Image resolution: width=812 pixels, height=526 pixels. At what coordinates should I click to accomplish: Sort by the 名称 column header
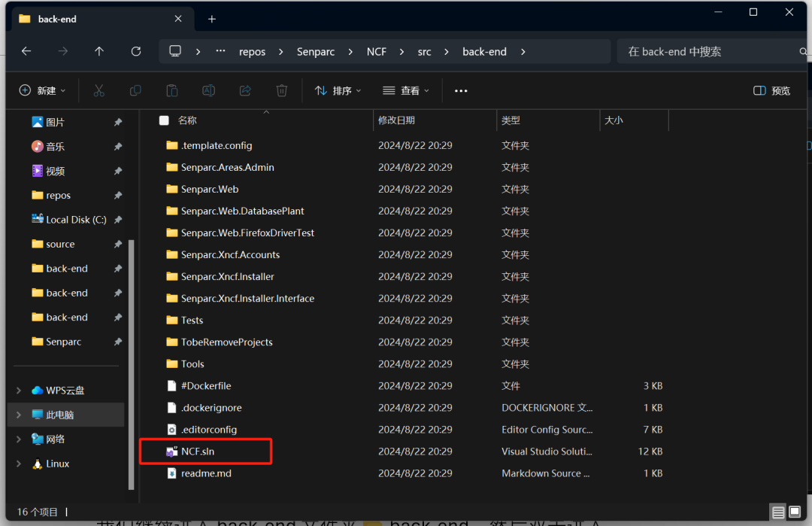[187, 120]
